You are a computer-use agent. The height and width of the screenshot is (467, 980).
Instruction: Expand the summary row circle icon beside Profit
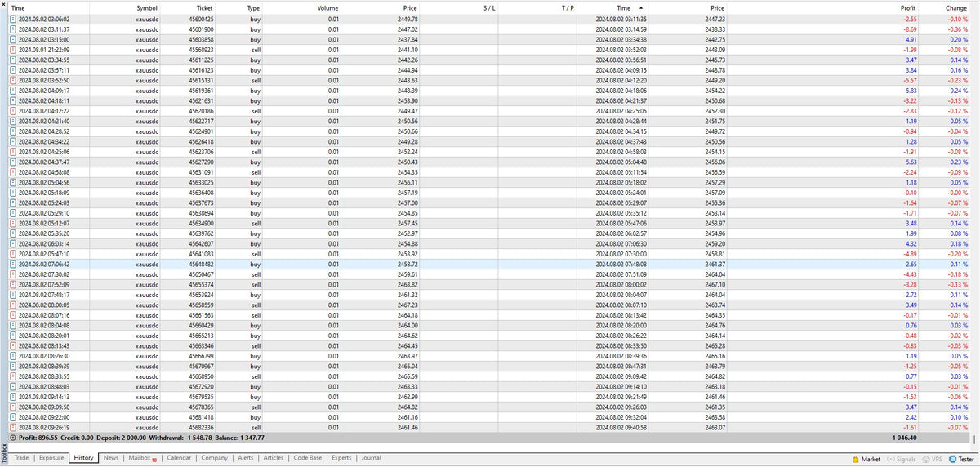12,438
